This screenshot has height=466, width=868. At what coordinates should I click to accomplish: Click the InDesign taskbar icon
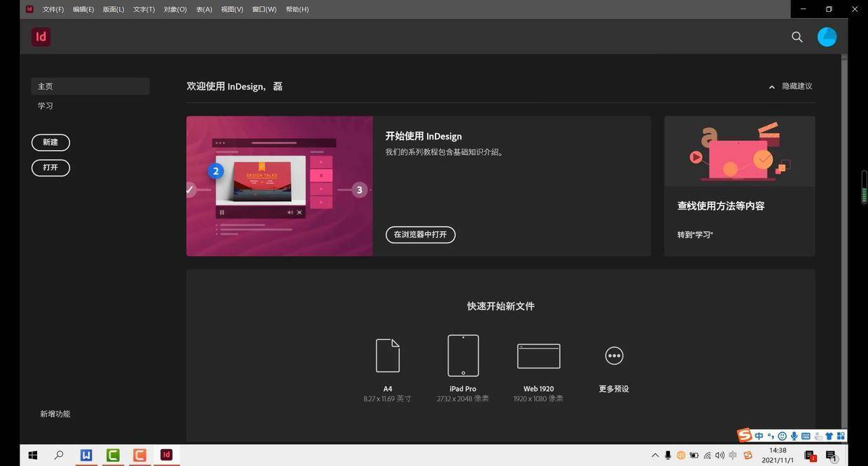point(166,455)
